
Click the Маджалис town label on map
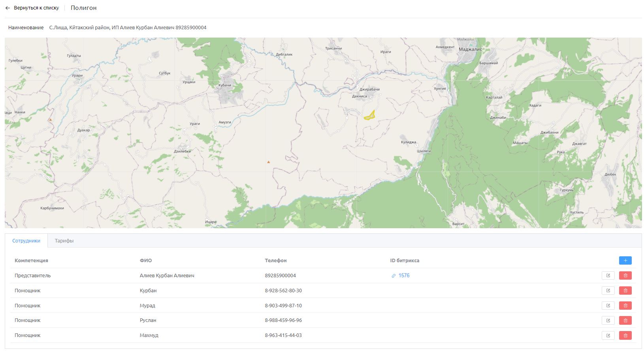coord(470,49)
